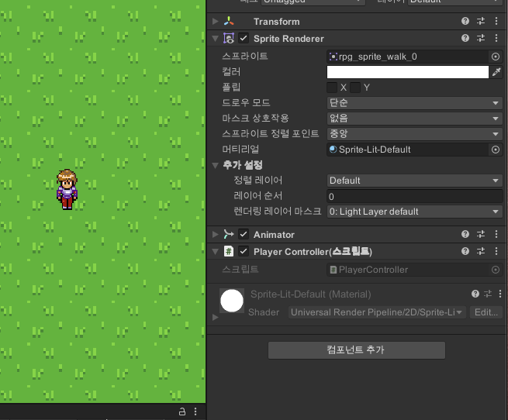Click the Sprite-Lit-Default material field
Image resolution: width=508 pixels, height=420 pixels.
click(408, 150)
